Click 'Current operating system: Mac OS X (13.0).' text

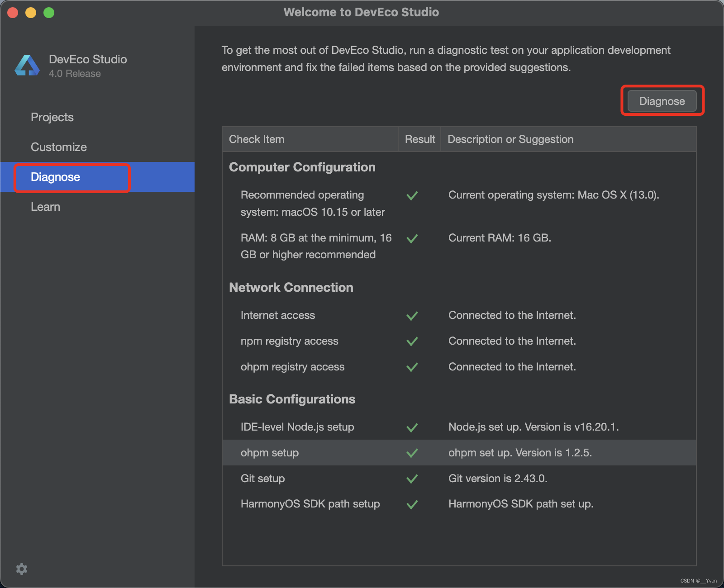click(x=553, y=195)
